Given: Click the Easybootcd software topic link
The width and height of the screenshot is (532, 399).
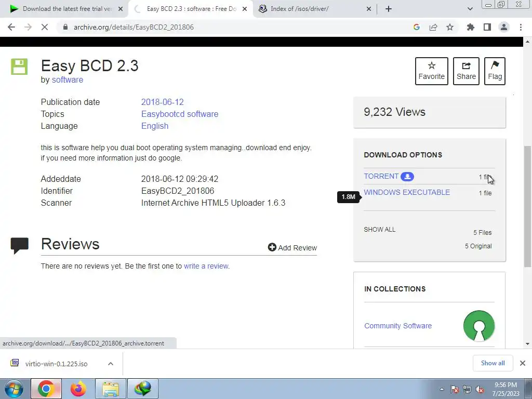Looking at the screenshot, I should point(179,114).
